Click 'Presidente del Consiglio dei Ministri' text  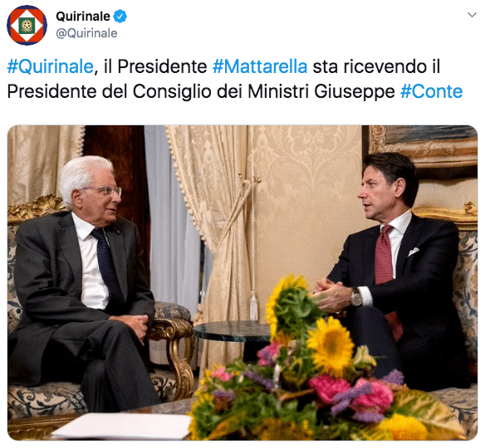click(158, 91)
